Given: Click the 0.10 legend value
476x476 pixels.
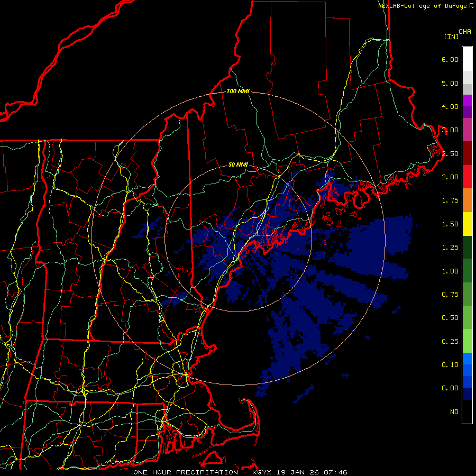Looking at the screenshot, I should pos(450,365).
